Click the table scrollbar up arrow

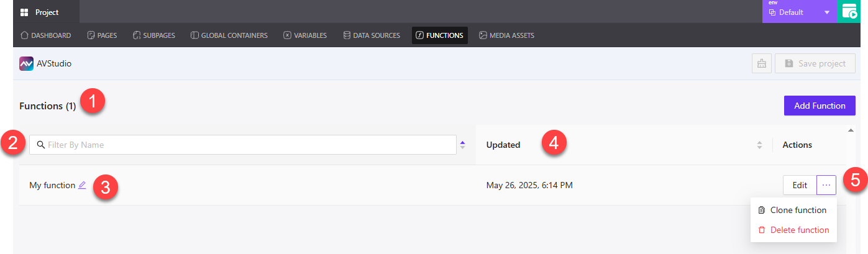tap(851, 130)
